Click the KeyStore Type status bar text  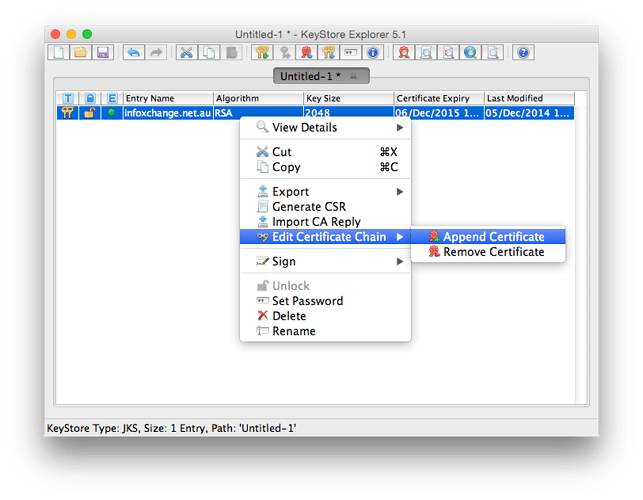pyautogui.click(x=171, y=428)
